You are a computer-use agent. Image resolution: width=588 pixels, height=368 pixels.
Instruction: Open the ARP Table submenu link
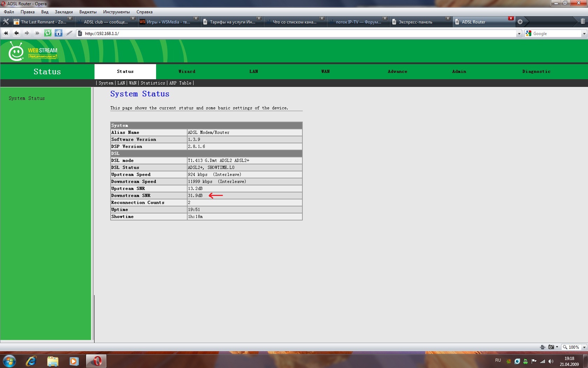pyautogui.click(x=180, y=83)
